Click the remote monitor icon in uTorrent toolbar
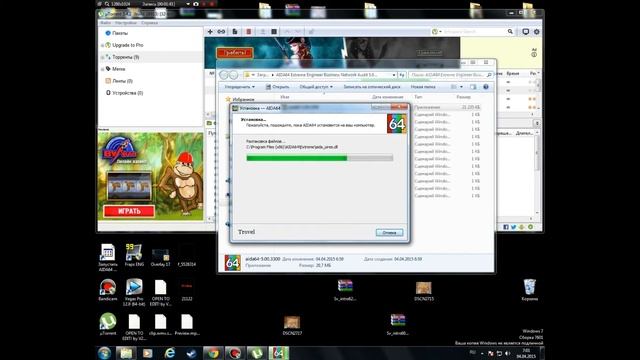The image size is (640, 360). pos(526,31)
